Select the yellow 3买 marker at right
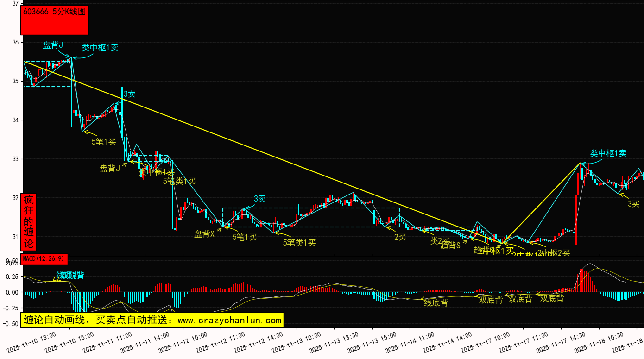Screen dimensions: 644x359 tap(633, 203)
